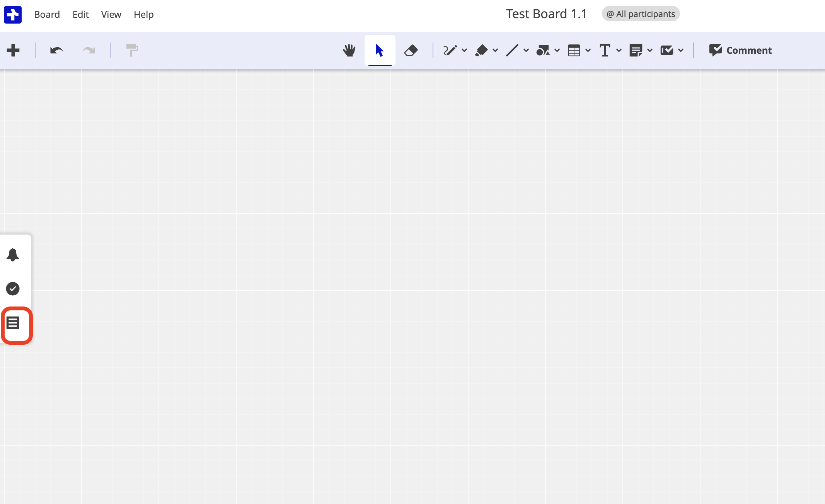
Task: Select the shapes tool
Action: [x=543, y=50]
